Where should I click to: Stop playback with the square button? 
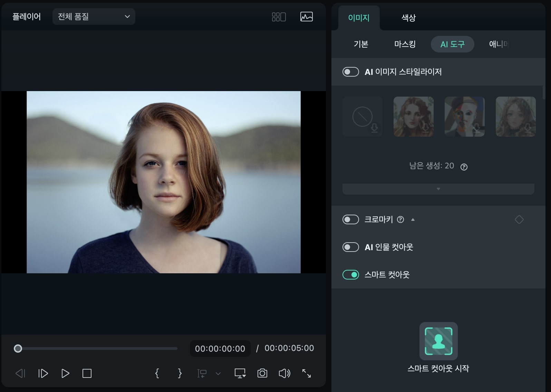87,373
